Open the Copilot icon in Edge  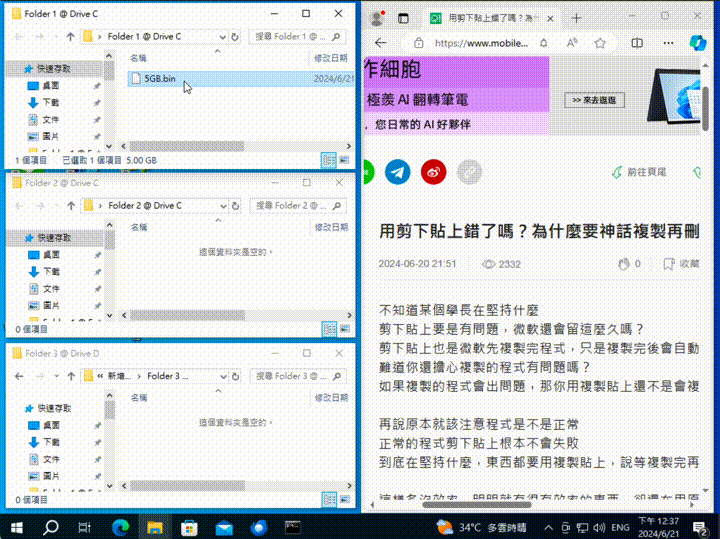pos(698,43)
